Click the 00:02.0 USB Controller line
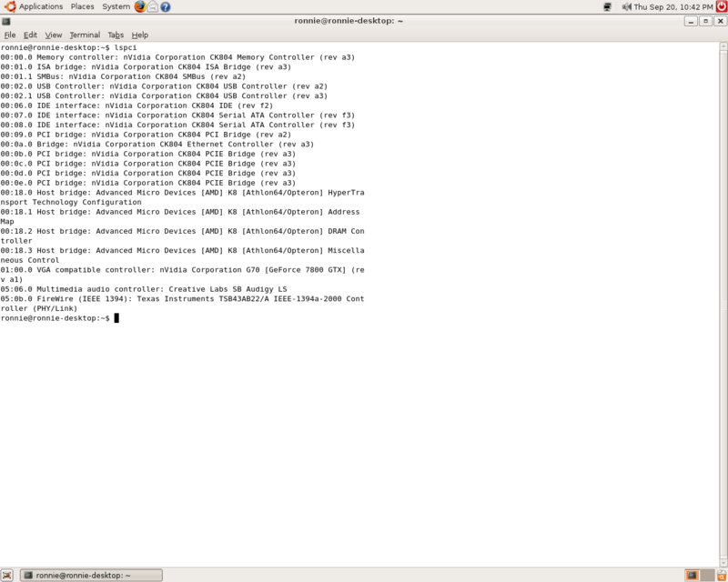 coord(164,86)
